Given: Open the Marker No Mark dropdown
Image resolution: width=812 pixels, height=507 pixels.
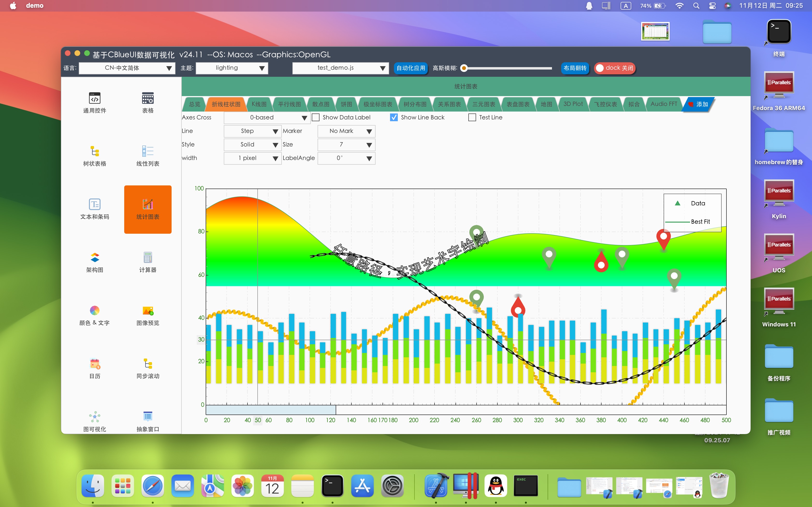Looking at the screenshot, I should click(346, 131).
